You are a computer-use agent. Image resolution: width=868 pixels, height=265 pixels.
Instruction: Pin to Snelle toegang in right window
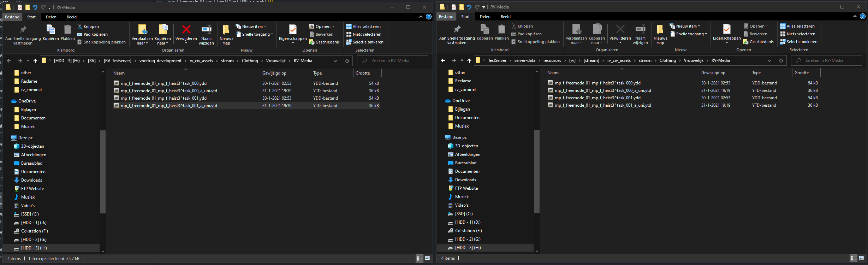pos(457,30)
